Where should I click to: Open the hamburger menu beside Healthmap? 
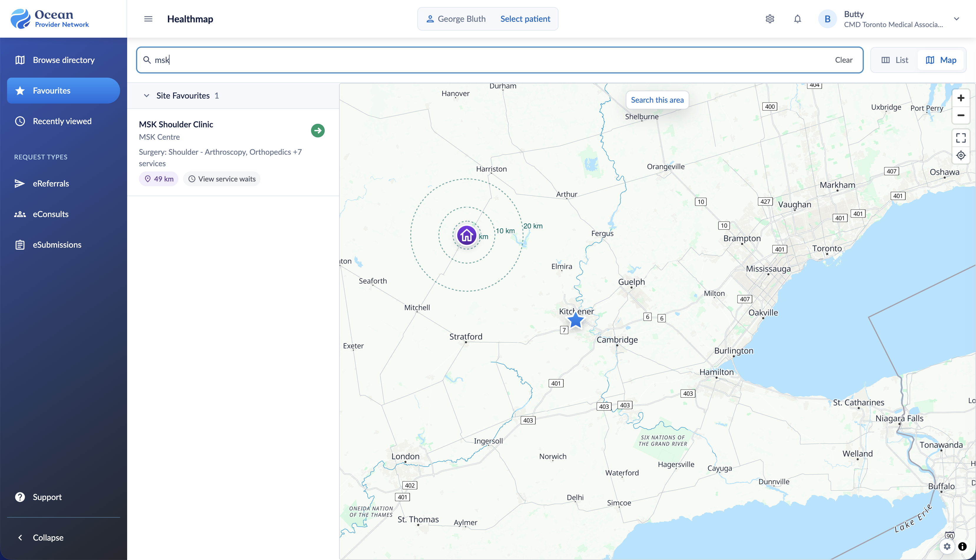tap(148, 19)
